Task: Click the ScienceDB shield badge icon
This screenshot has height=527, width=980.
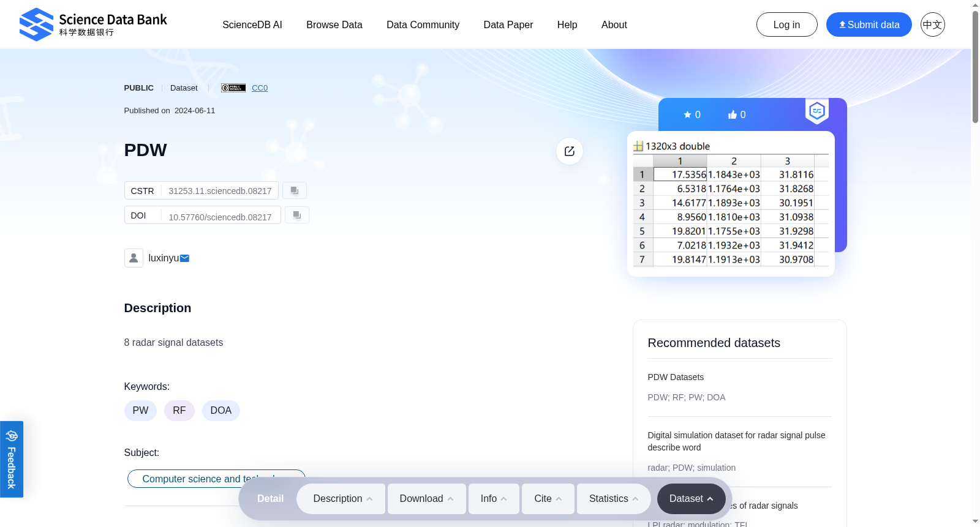Action: [x=817, y=111]
